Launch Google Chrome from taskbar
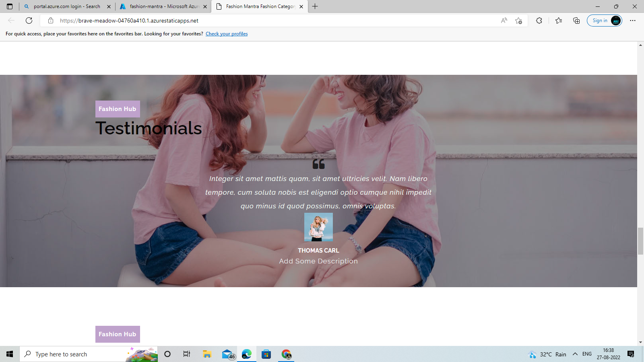 [287, 354]
